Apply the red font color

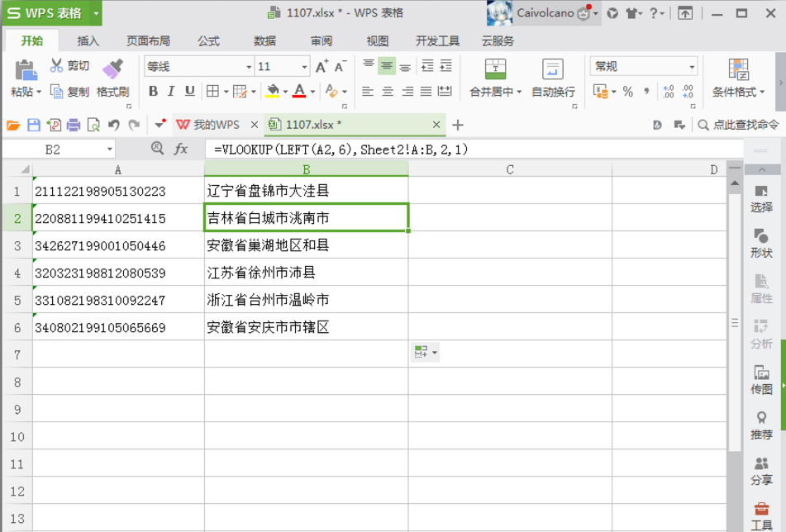tap(299, 91)
